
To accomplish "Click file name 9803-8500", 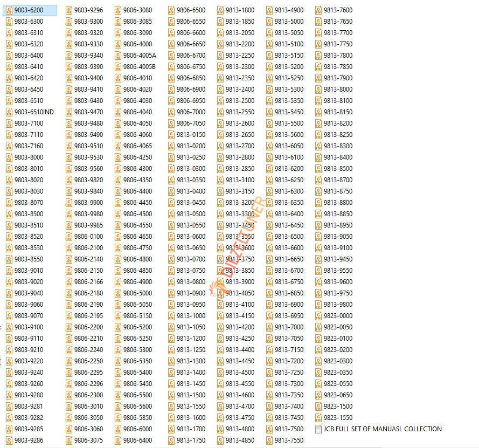I will click(x=29, y=214).
